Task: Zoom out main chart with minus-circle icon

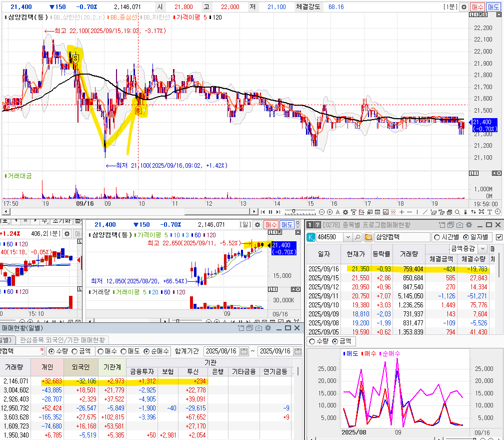Action: point(321,212)
